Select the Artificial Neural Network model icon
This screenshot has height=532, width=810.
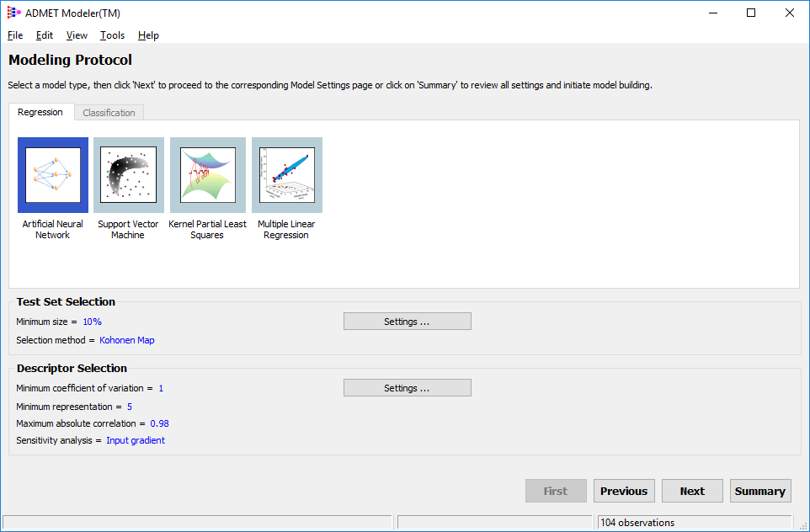[x=53, y=175]
